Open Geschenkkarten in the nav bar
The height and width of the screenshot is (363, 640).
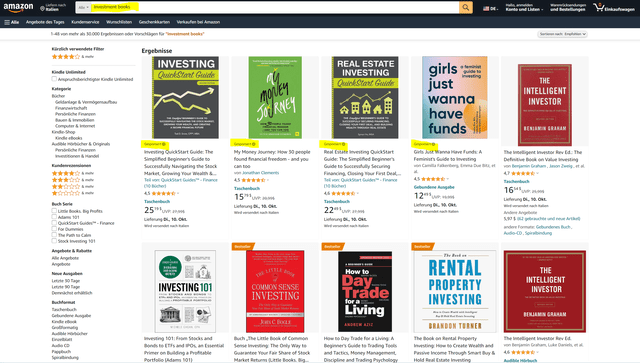tap(154, 22)
